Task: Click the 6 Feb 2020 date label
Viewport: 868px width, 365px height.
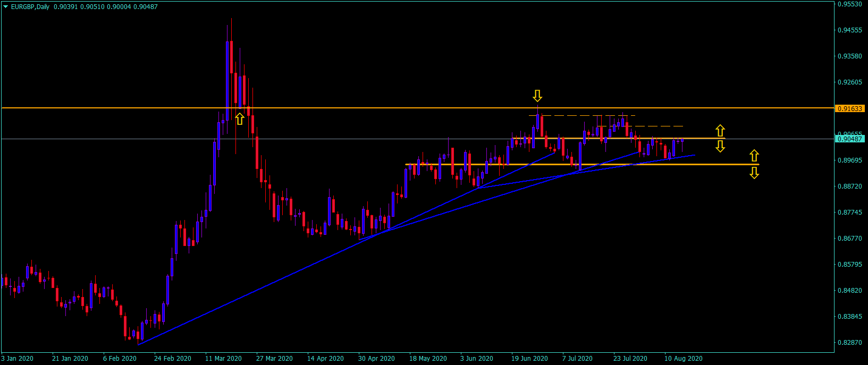Action: (x=120, y=359)
